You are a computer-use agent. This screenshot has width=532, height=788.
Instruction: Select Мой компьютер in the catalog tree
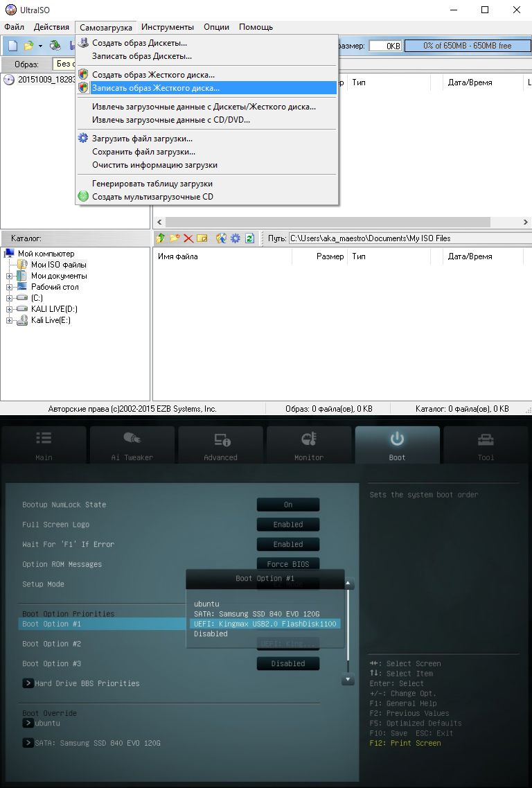pyautogui.click(x=46, y=254)
